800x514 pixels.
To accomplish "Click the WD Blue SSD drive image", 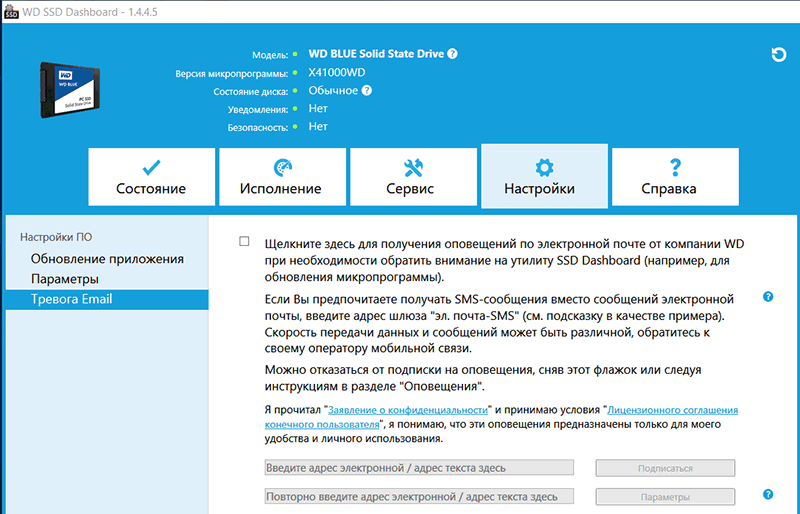I will tap(70, 90).
